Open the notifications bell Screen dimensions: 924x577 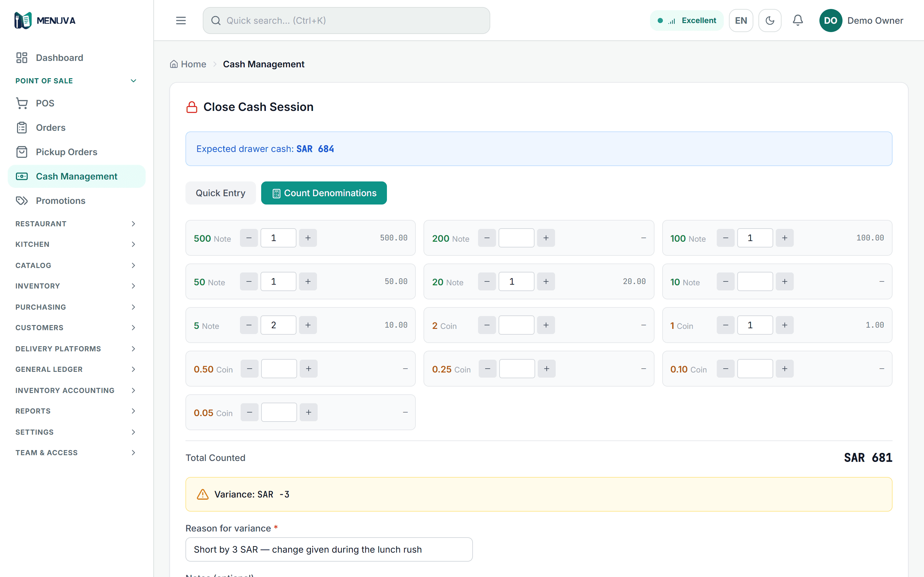click(798, 20)
